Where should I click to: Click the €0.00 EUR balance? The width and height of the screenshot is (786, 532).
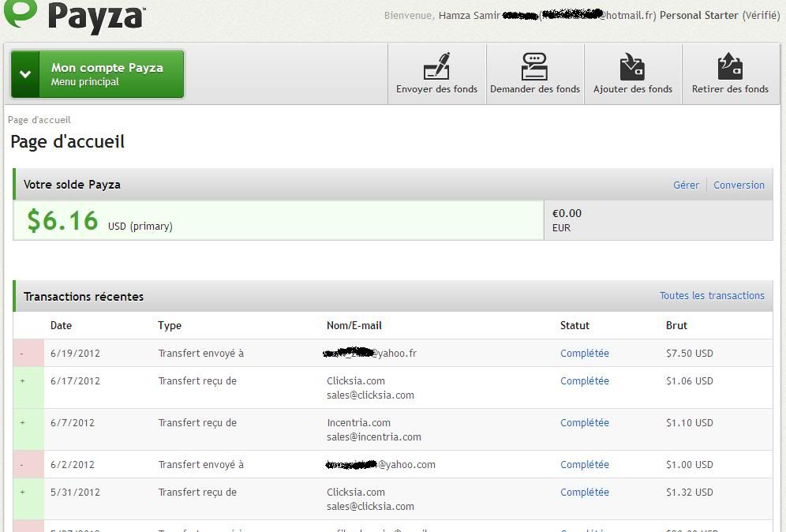coord(658,221)
